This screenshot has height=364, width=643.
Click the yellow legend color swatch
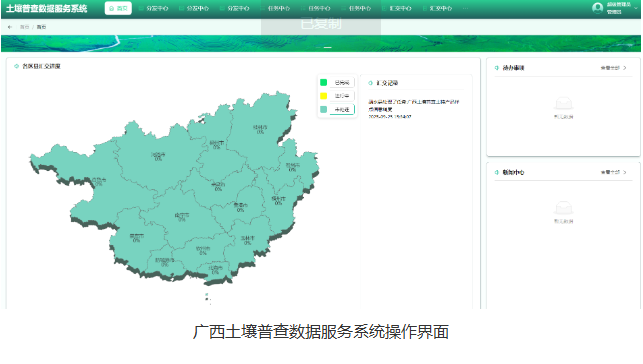pos(323,96)
